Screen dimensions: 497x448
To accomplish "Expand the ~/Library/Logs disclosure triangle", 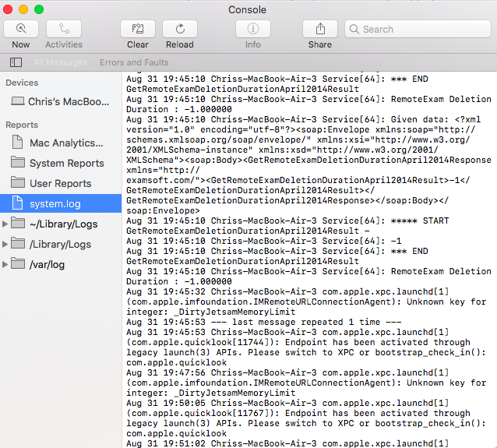I will click(x=5, y=224).
